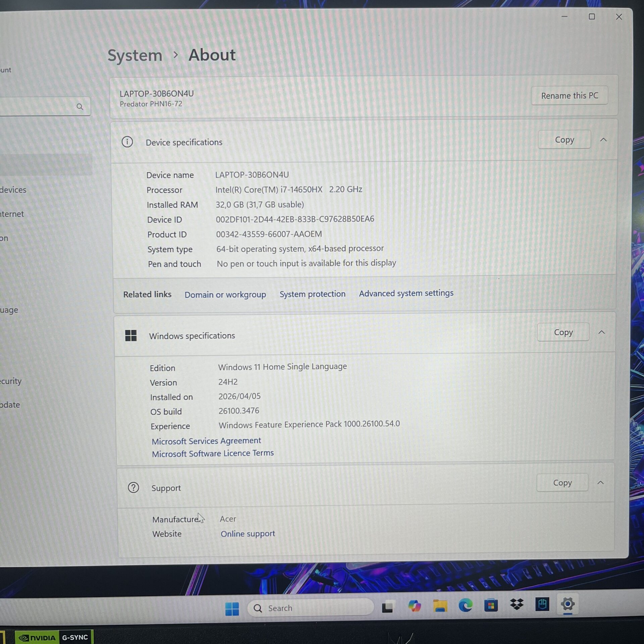Image resolution: width=644 pixels, height=644 pixels.
Task: Maximize the Settings window
Action: 592,17
